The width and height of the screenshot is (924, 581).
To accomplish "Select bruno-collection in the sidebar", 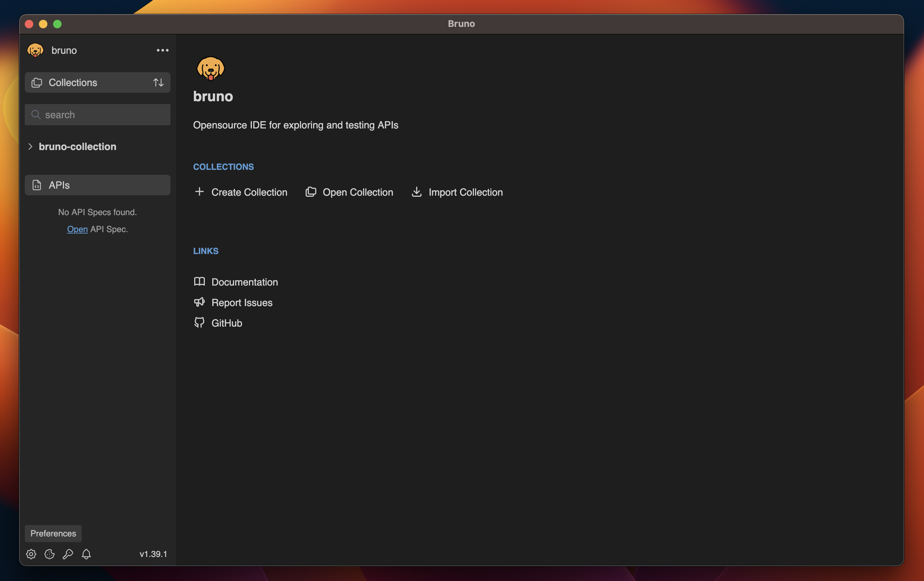I will click(77, 146).
